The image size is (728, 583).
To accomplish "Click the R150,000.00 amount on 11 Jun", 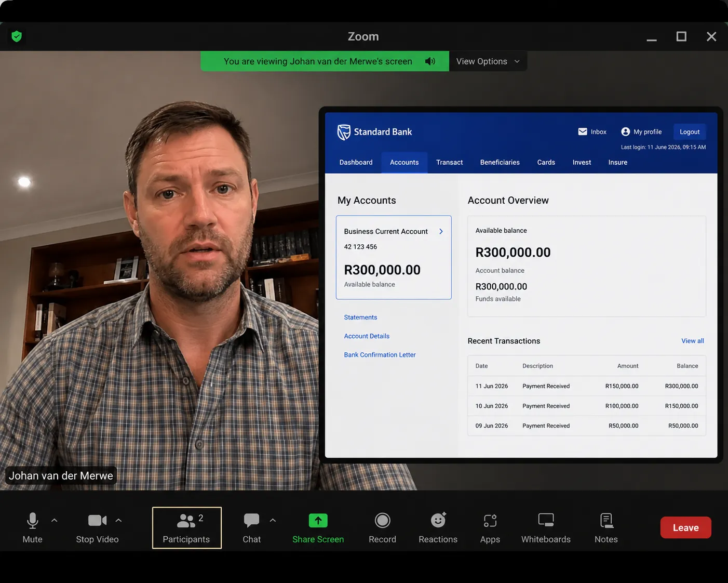I will tap(622, 386).
